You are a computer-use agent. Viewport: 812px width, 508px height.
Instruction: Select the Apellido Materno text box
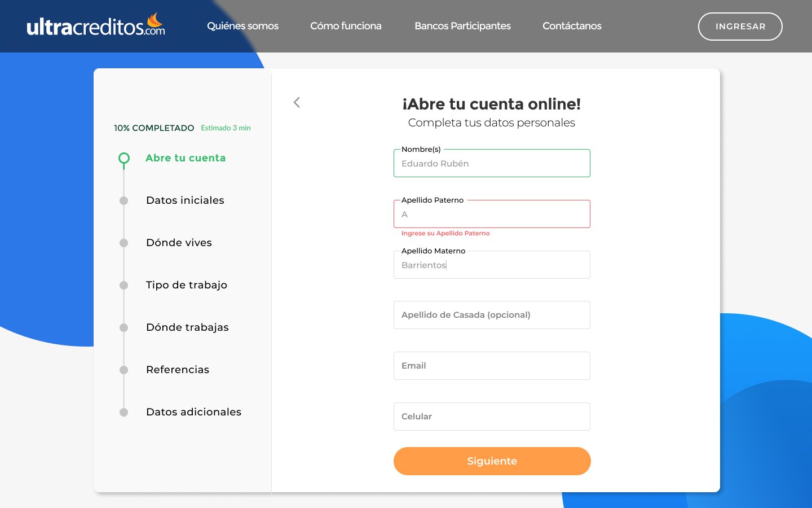click(x=492, y=265)
